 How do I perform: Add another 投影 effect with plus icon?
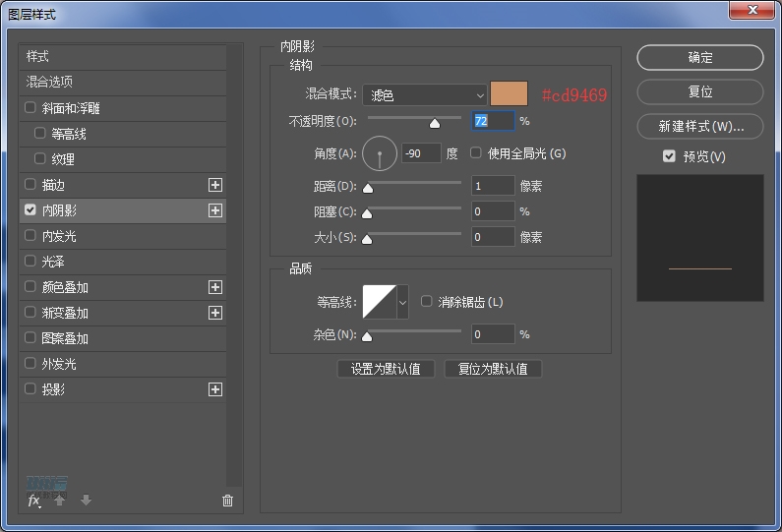(215, 389)
